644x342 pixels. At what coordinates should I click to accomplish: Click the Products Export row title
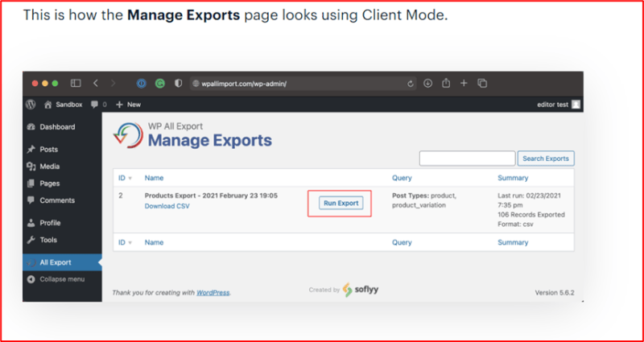pos(211,196)
